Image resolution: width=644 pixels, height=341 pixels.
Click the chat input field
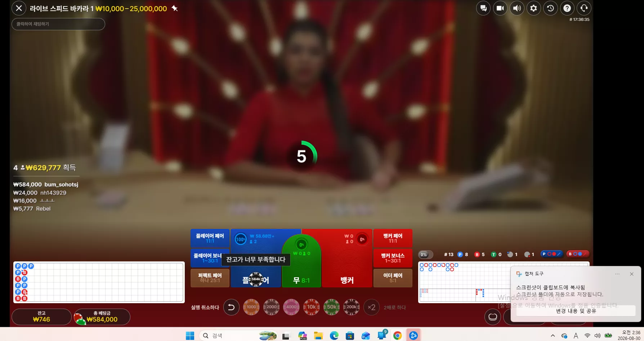click(x=58, y=24)
